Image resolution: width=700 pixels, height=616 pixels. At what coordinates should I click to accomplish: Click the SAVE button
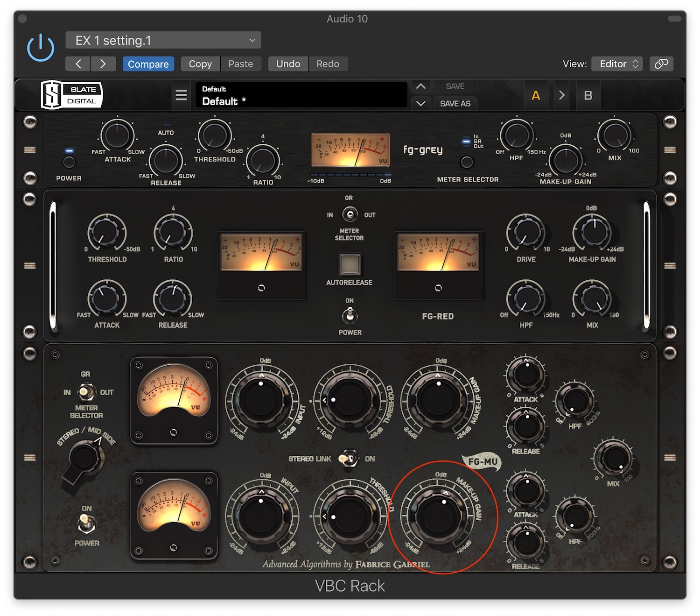[455, 86]
